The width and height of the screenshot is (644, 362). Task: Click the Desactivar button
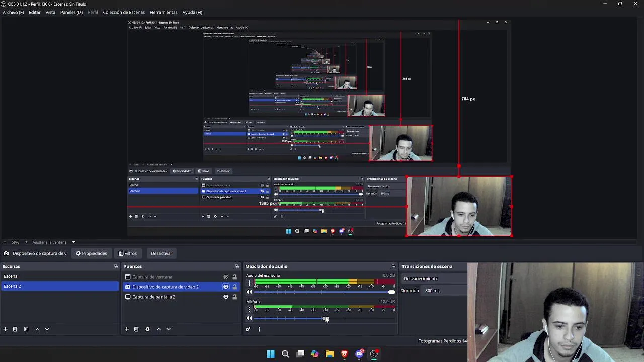(162, 253)
